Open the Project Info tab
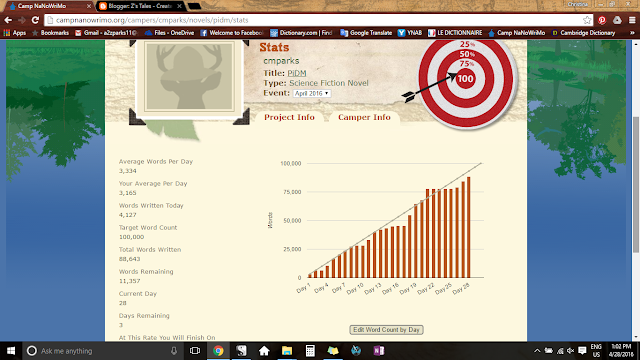640x360 pixels. (289, 117)
